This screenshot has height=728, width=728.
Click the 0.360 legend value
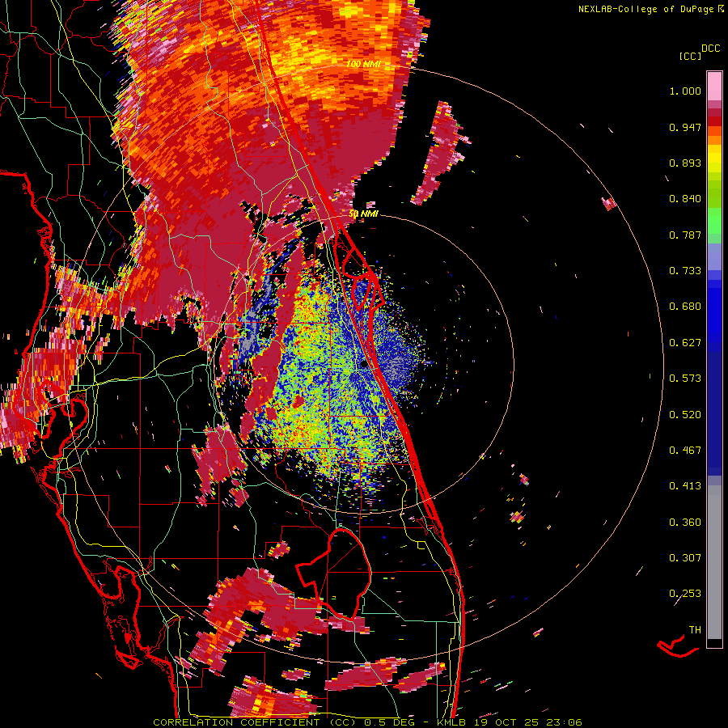click(x=685, y=522)
